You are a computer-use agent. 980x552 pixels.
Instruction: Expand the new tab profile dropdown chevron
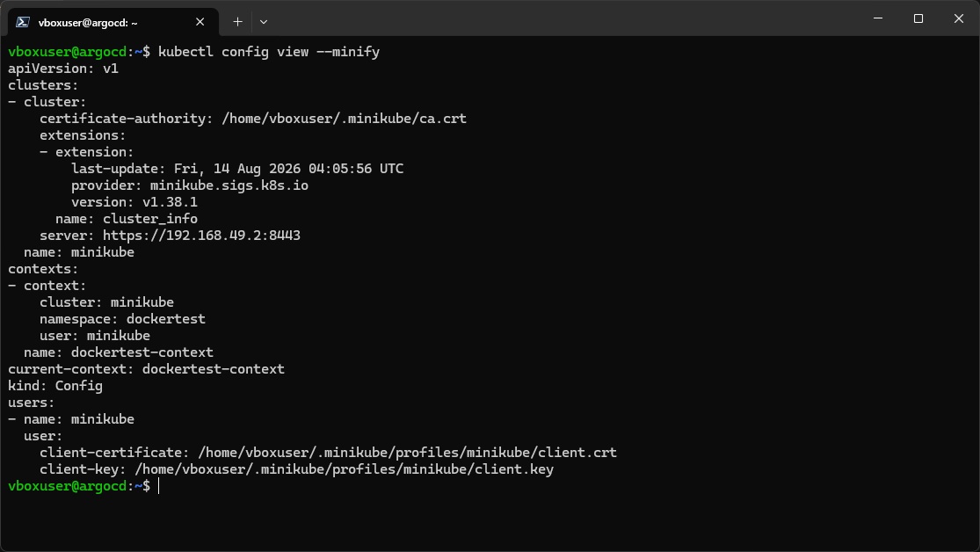[x=264, y=22]
